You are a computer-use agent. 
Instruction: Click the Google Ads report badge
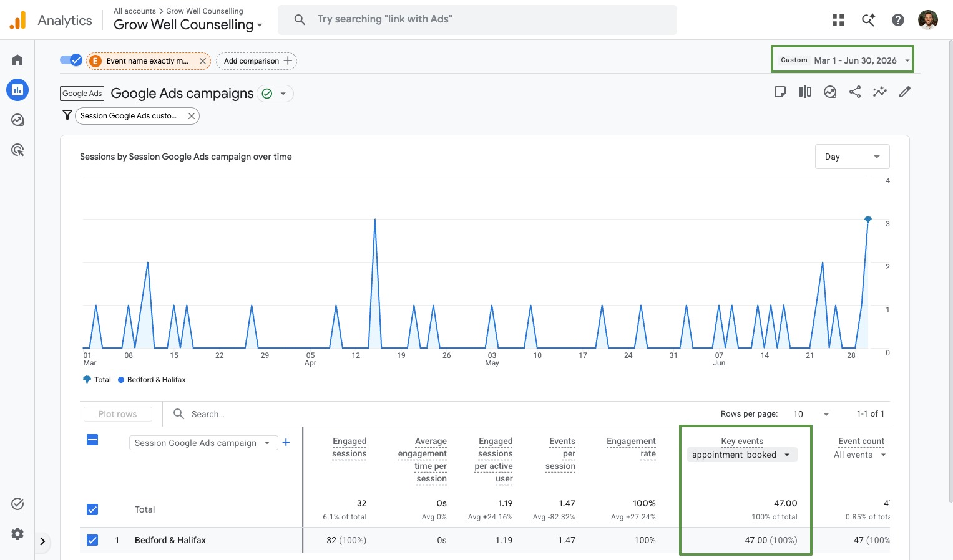(82, 94)
